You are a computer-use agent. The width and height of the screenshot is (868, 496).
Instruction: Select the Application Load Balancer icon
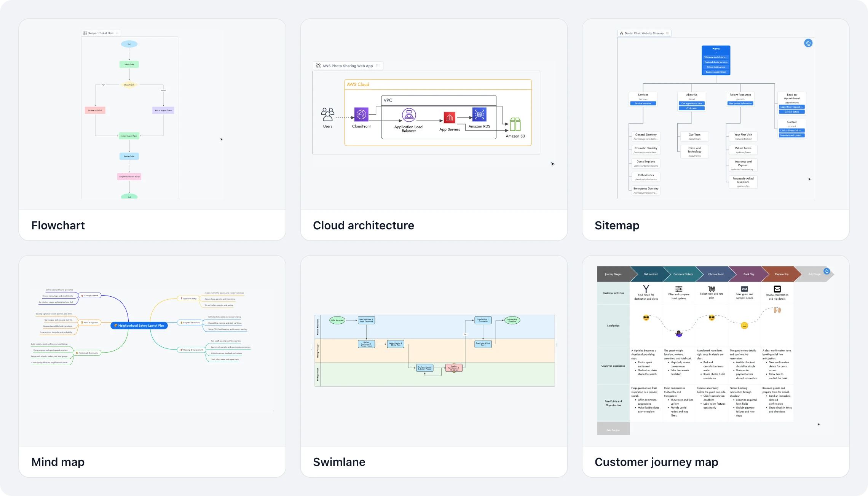tap(409, 114)
